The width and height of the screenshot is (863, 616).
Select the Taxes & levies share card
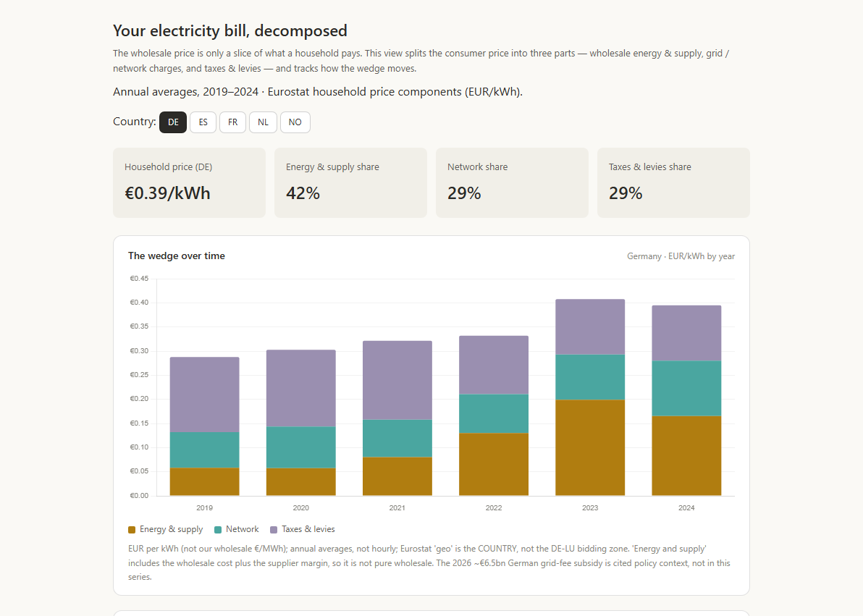point(673,182)
